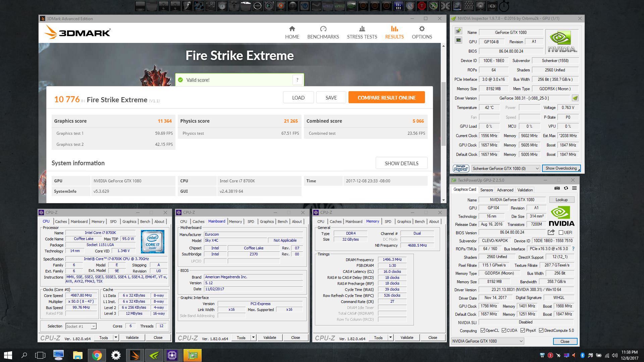Screen dimensions: 644x362
Task: Expand Tools arrow in the CPU-Z Mainboard window
Action: coord(253,338)
